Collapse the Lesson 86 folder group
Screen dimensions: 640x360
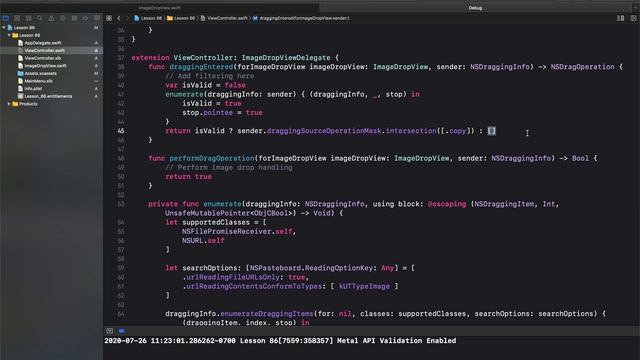[x=9, y=35]
